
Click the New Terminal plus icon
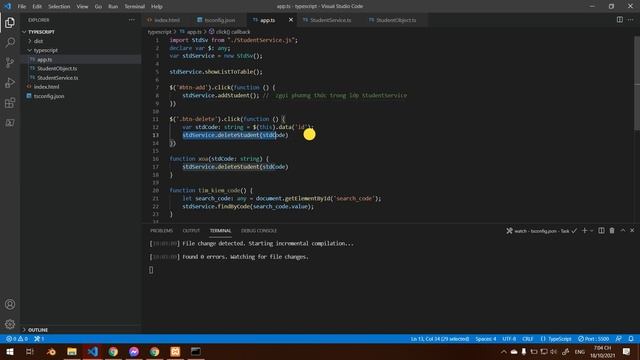point(584,231)
